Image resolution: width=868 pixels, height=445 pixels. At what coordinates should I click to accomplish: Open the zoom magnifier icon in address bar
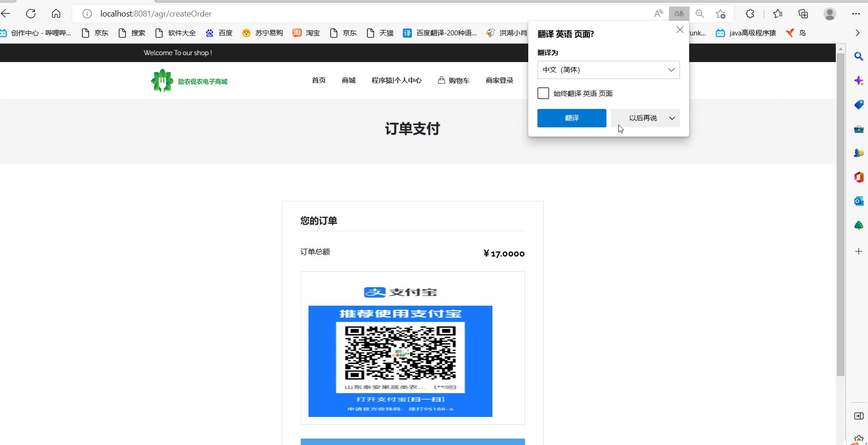(x=700, y=14)
